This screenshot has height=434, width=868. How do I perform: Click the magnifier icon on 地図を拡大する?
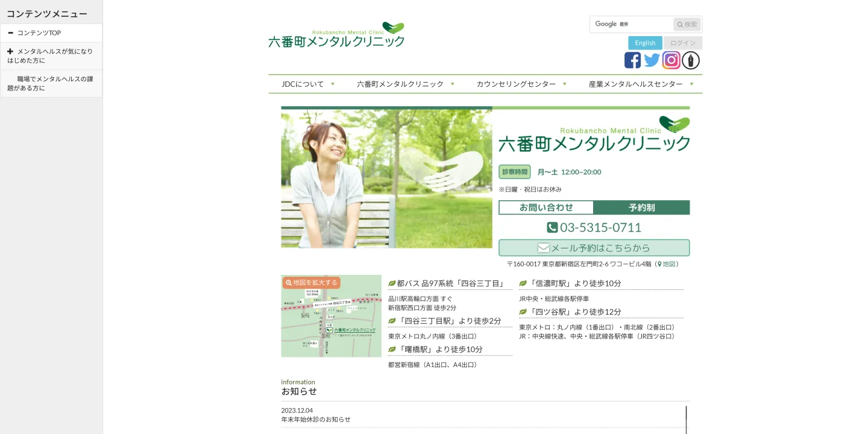click(x=289, y=282)
